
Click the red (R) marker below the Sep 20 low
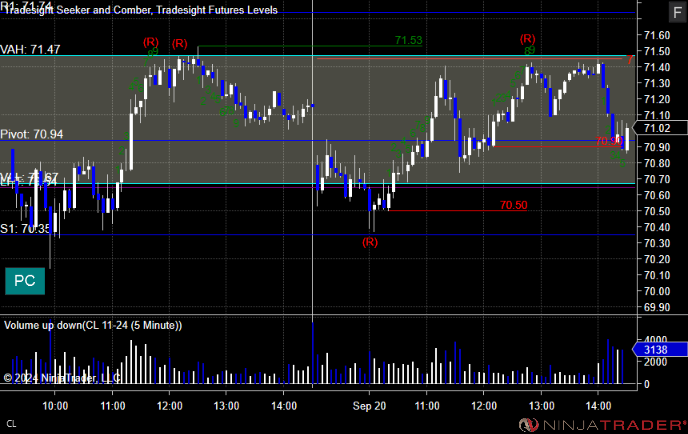(x=370, y=242)
